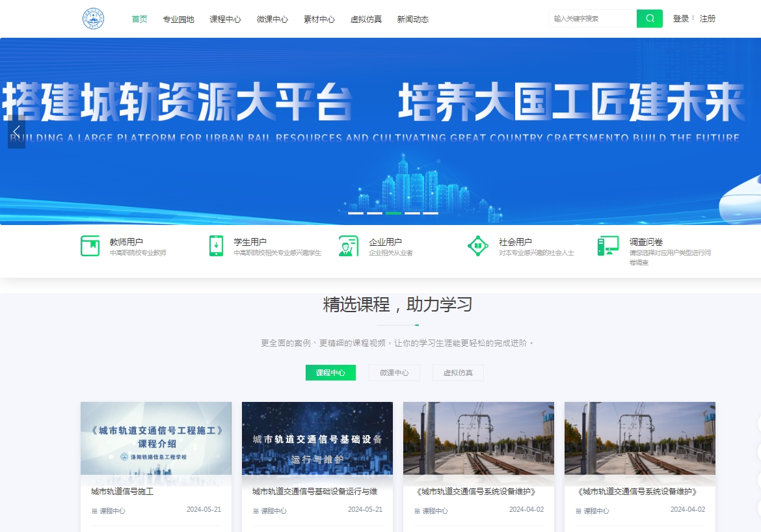Viewport: 761px width, 532px height.
Task: Click the 学生用户 phone download icon
Action: [217, 246]
